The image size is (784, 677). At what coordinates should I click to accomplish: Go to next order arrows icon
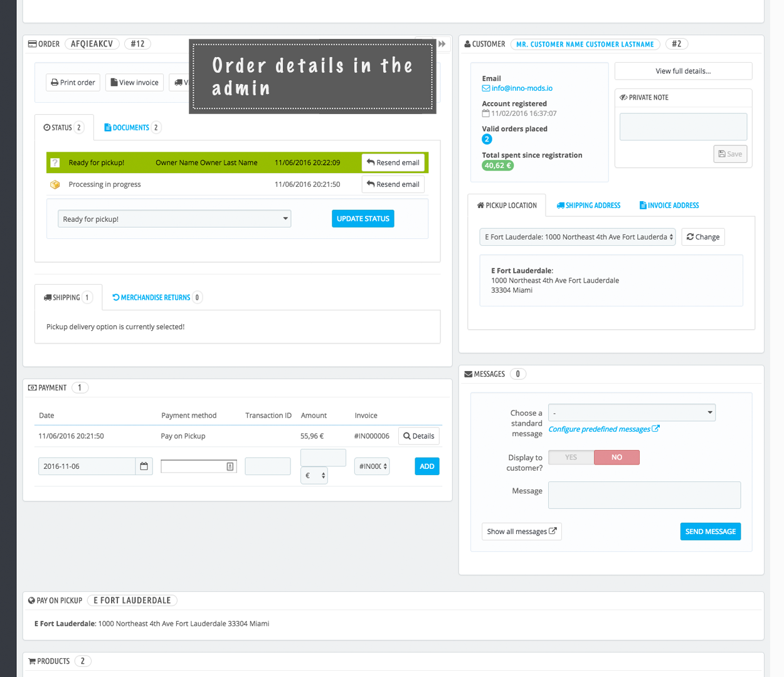[x=442, y=44]
